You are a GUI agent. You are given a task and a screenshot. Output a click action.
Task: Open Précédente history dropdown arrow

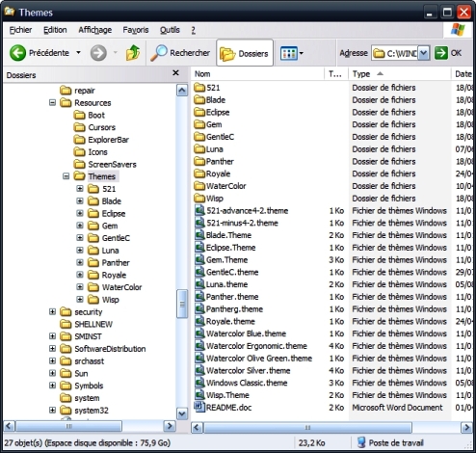pyautogui.click(x=78, y=52)
